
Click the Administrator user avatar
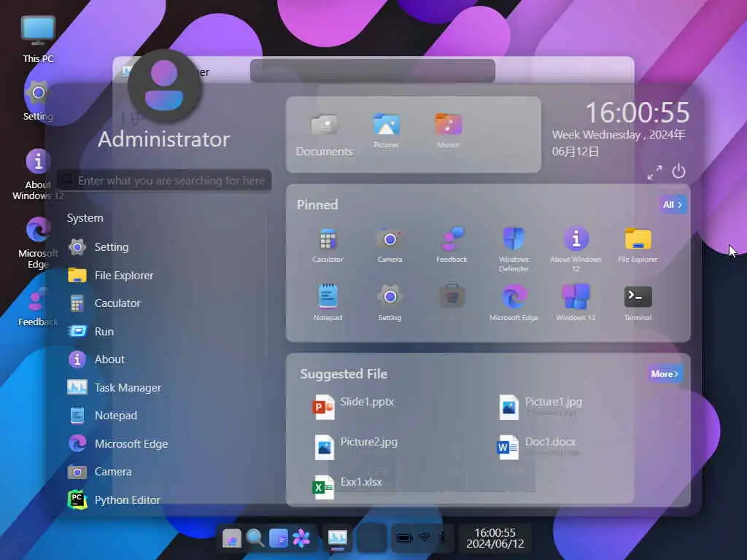164,86
